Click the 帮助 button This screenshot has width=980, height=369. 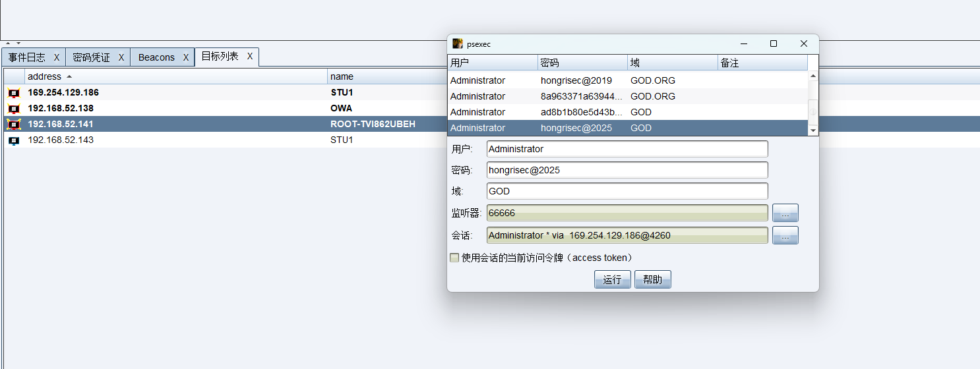(653, 279)
